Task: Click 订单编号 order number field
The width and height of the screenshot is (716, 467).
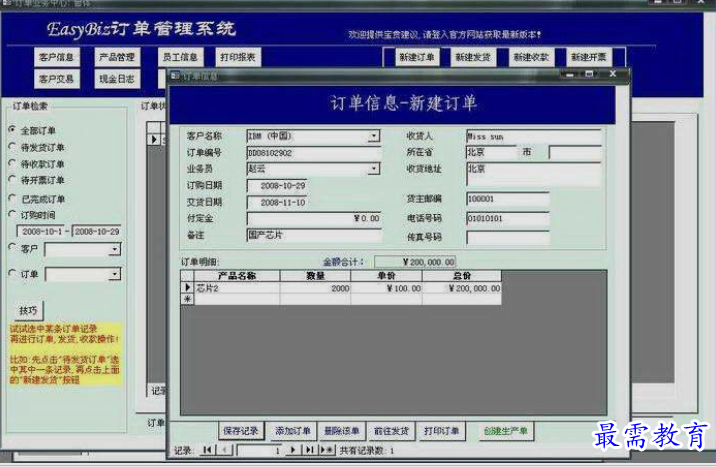Action: [313, 153]
